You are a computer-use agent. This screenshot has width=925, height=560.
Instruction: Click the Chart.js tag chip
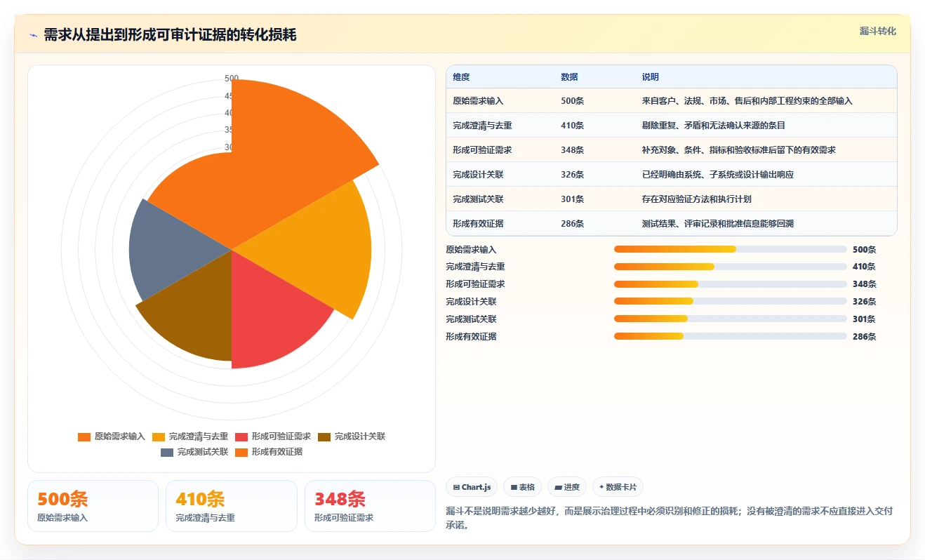coord(471,487)
